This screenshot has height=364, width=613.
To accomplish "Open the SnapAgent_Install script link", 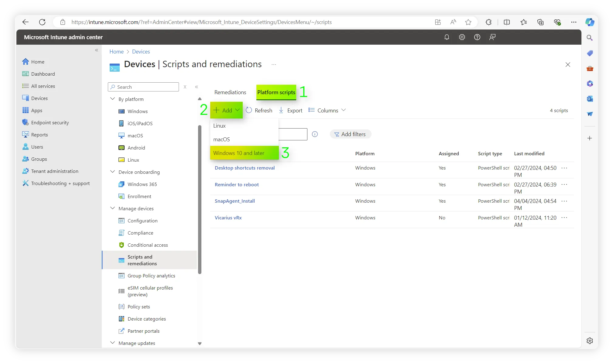I will pyautogui.click(x=235, y=201).
